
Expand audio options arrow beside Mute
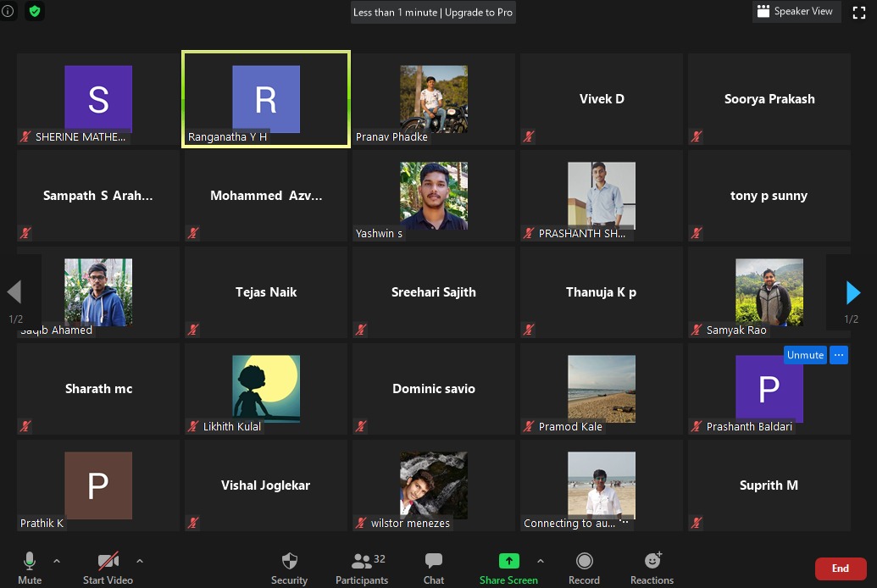(57, 561)
